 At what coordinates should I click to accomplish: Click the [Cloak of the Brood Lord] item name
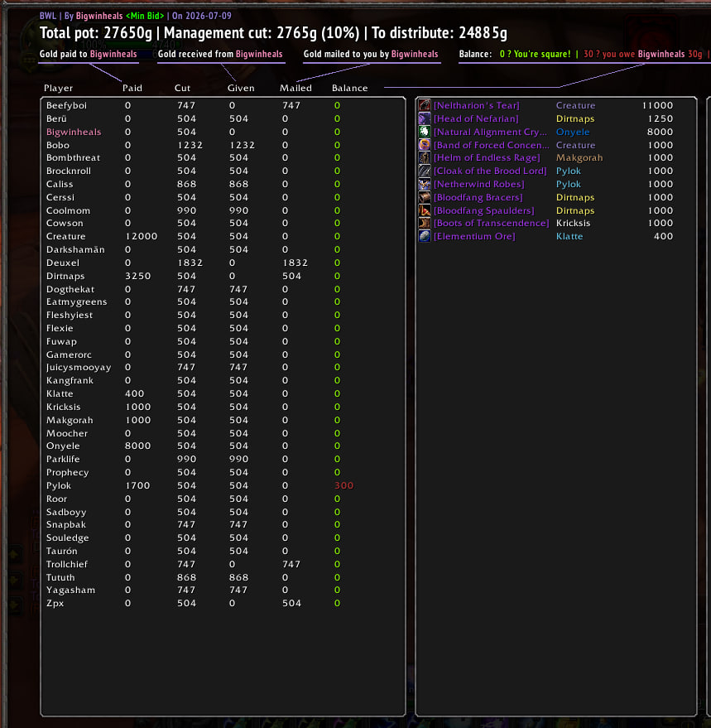(490, 171)
